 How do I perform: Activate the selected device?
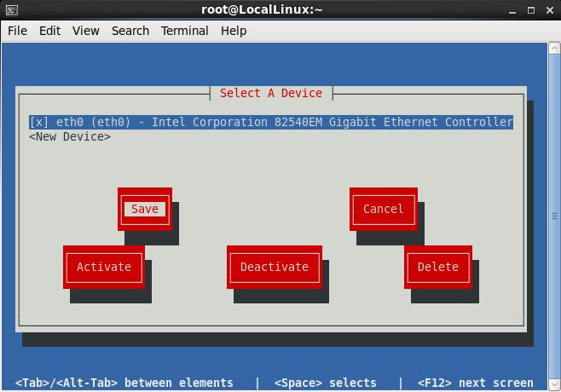tap(104, 267)
